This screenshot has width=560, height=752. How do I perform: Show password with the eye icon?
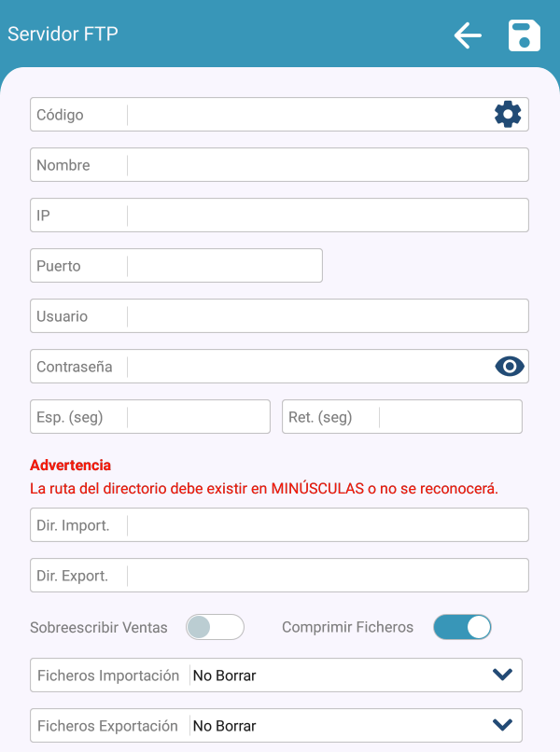pos(510,367)
